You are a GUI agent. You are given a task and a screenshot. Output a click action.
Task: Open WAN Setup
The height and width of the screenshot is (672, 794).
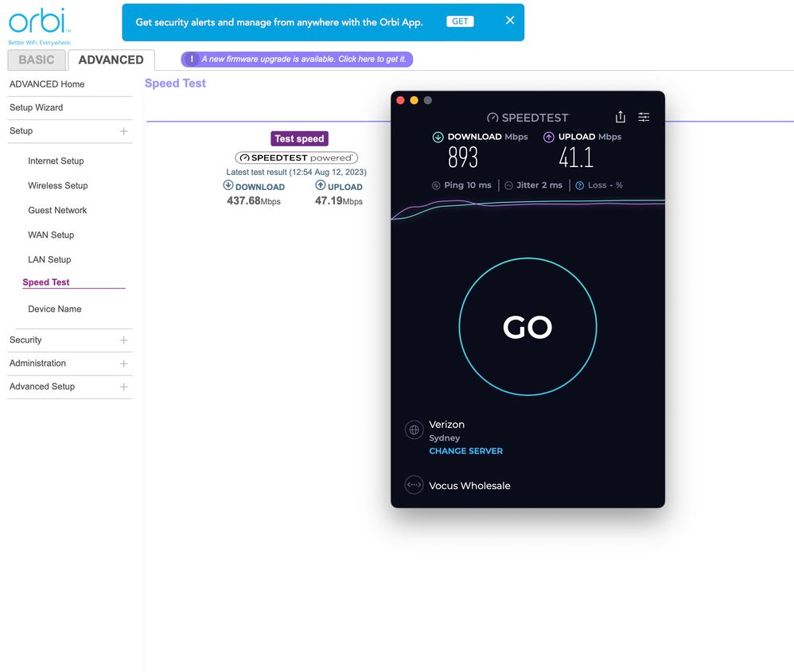51,235
